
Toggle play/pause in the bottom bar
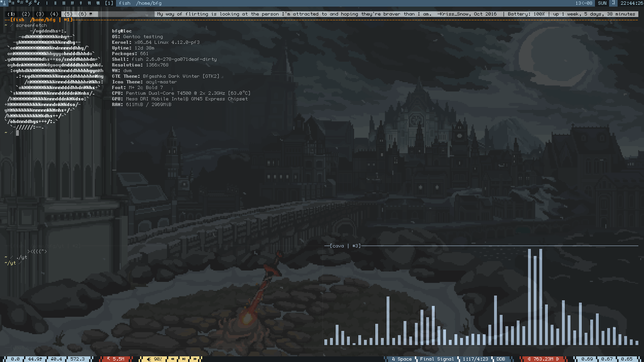tap(184, 359)
